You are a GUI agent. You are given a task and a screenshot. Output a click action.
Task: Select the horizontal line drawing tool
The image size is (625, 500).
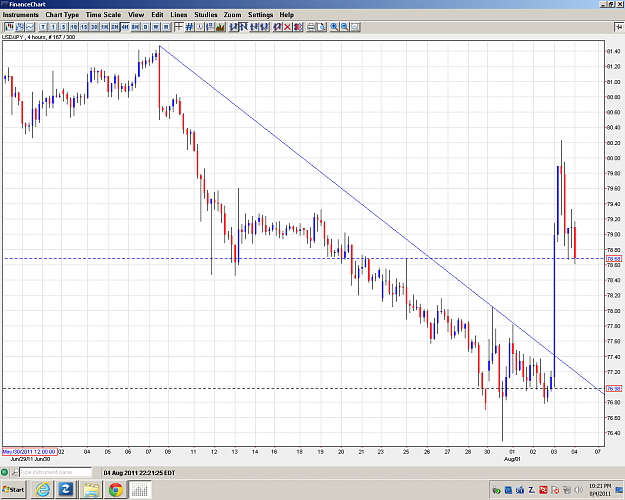click(x=254, y=27)
